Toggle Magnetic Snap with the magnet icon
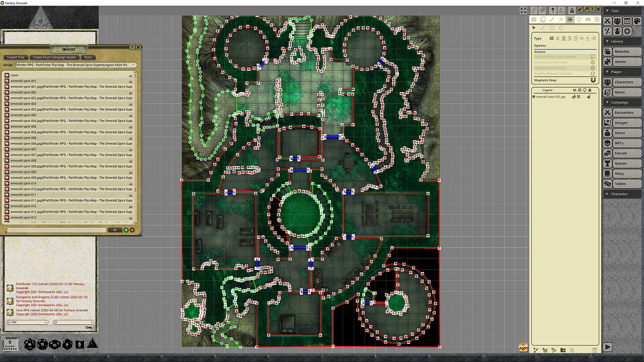The height and width of the screenshot is (362, 644). coord(593,80)
